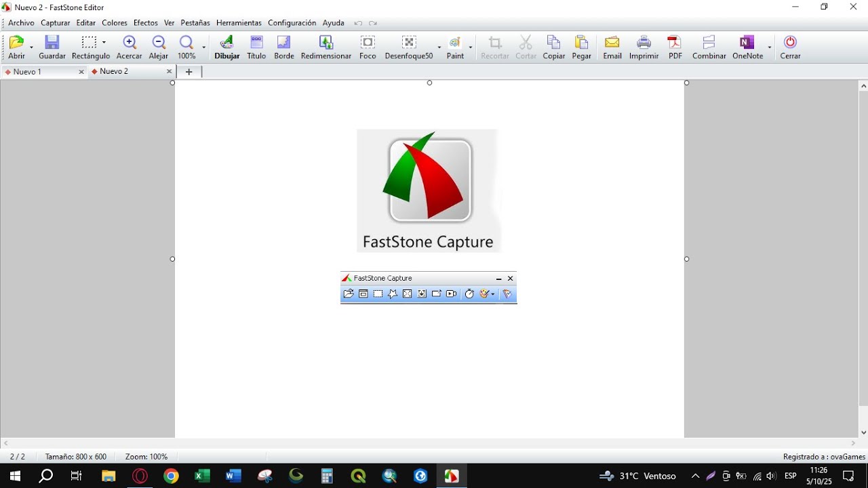The width and height of the screenshot is (868, 488).
Task: Open a file with the Abrir icon
Action: coord(16,47)
